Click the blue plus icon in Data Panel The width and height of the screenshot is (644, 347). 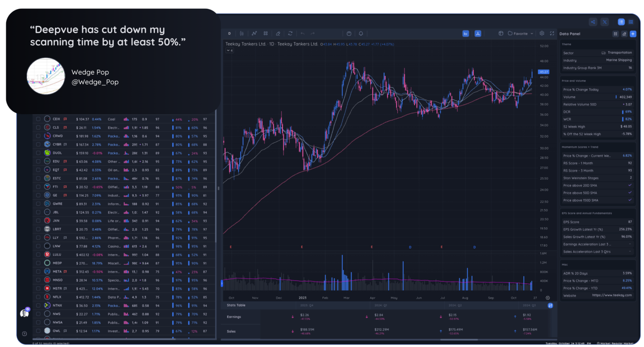pyautogui.click(x=633, y=34)
